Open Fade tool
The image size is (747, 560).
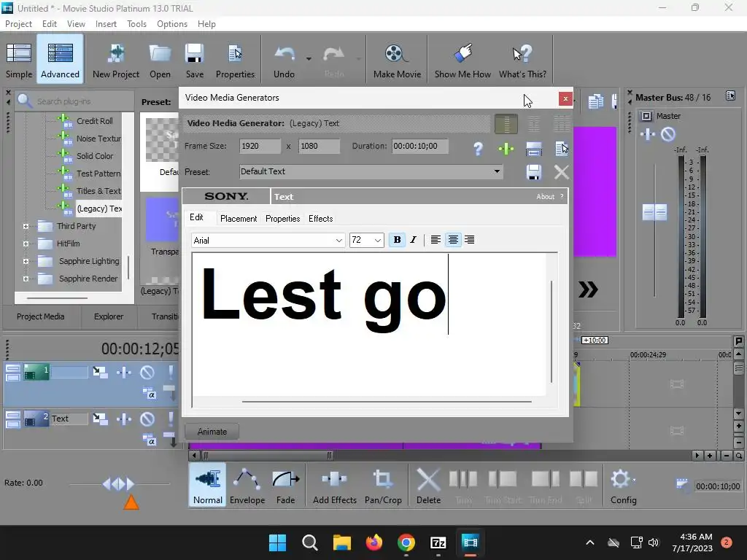point(285,485)
